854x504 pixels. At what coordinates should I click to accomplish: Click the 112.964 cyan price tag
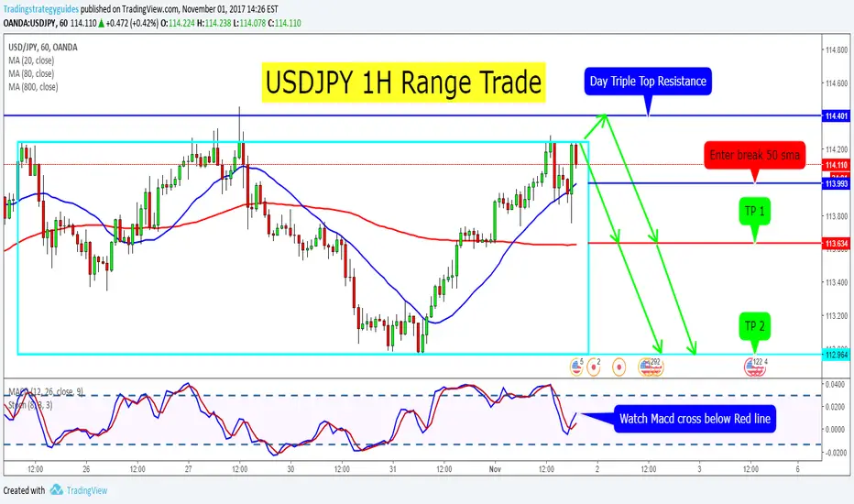click(836, 355)
